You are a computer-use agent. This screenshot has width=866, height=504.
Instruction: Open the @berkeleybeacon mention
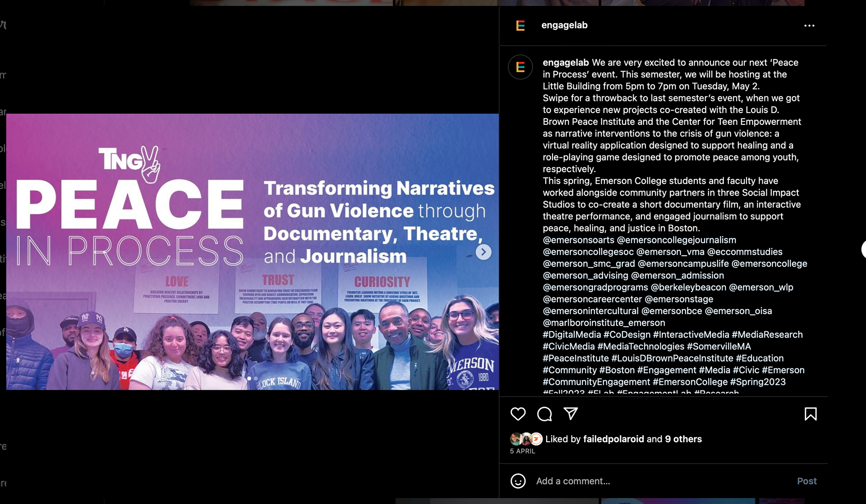click(x=689, y=288)
